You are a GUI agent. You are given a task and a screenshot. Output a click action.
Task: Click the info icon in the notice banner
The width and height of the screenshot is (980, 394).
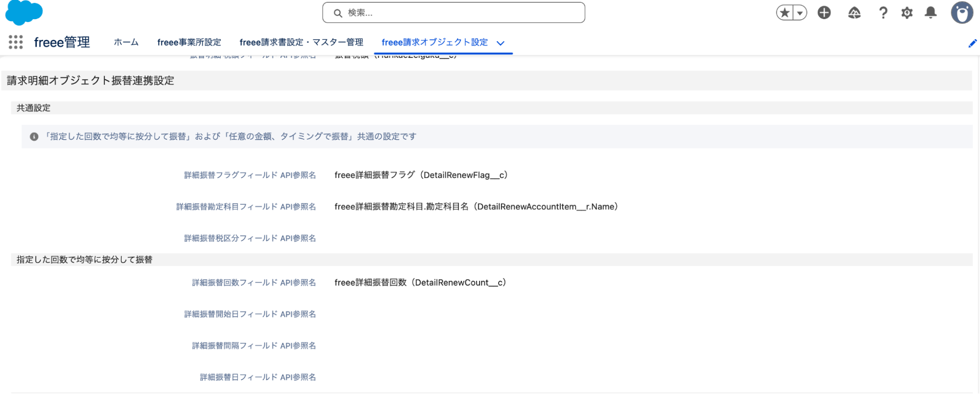coord(34,137)
